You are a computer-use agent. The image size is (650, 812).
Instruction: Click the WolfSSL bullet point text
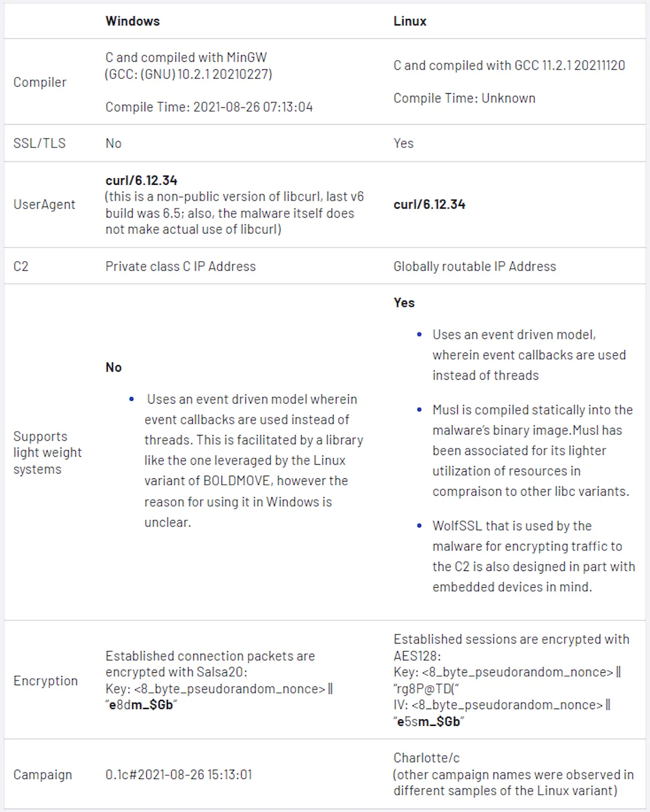click(534, 556)
